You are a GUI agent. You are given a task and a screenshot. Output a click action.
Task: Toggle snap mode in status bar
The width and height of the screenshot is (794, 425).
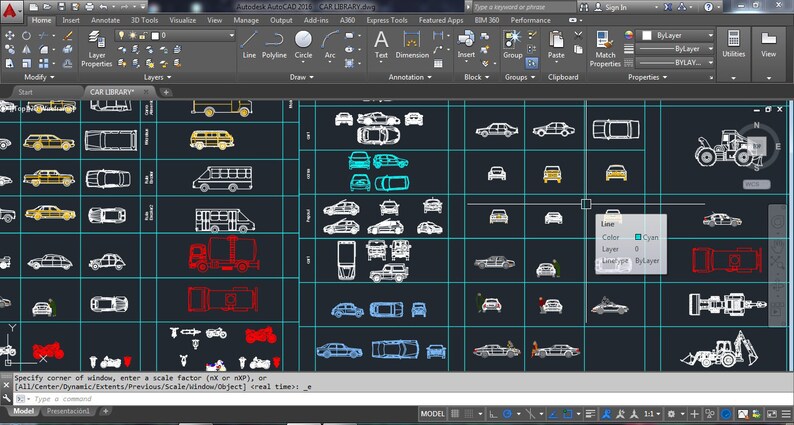469,414
